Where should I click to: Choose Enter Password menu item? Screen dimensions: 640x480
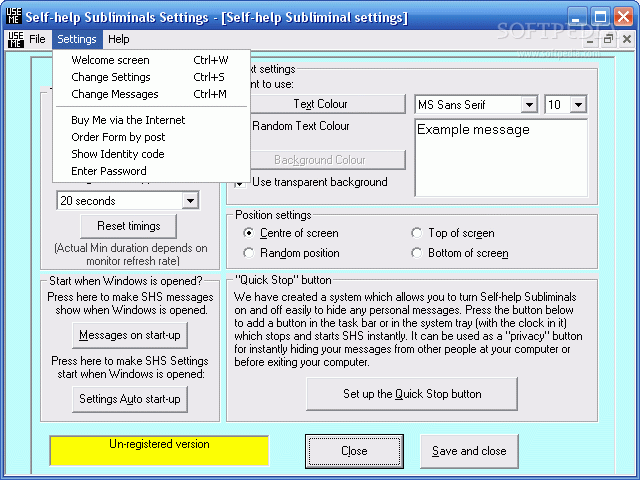coord(151,171)
